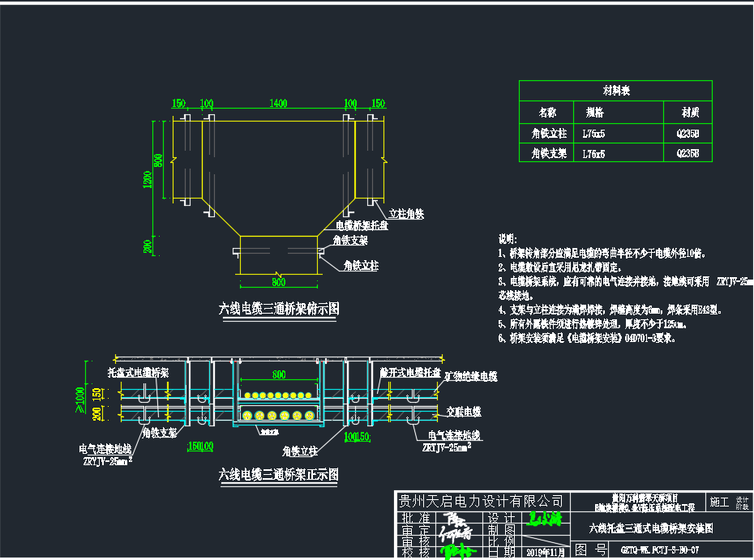
Task: Click the 校核 cell in title block
Action: pos(416,553)
